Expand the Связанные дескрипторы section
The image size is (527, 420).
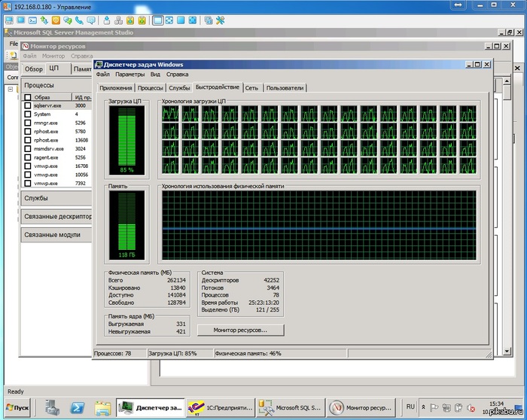tap(56, 217)
